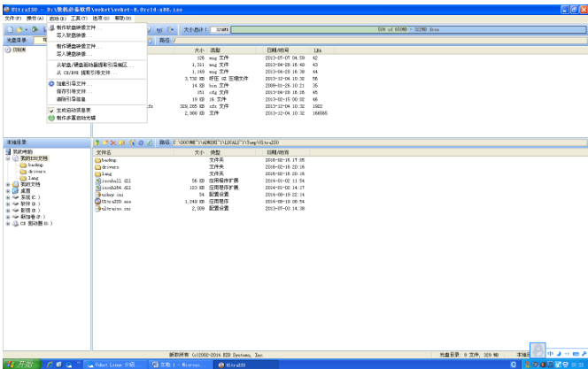This screenshot has height=369, width=588.
Task: Click the toolbar icon left of 大小总计
Action: [171, 29]
